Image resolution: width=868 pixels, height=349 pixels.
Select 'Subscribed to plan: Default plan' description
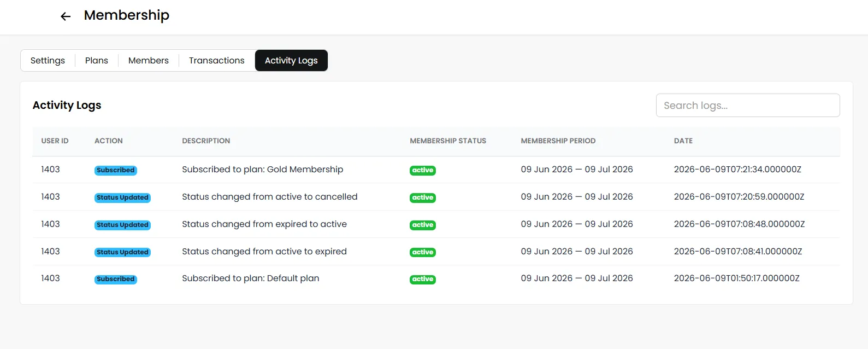251,278
